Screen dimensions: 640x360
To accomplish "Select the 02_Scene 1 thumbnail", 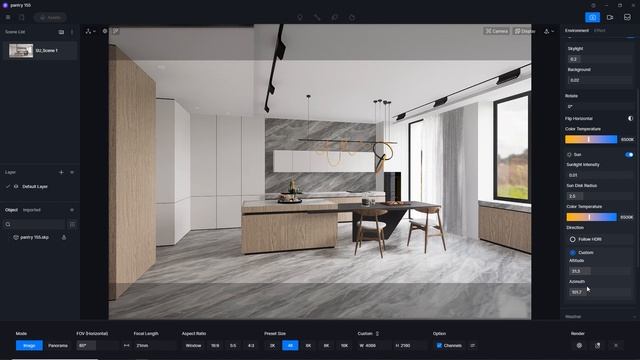I will point(21,51).
